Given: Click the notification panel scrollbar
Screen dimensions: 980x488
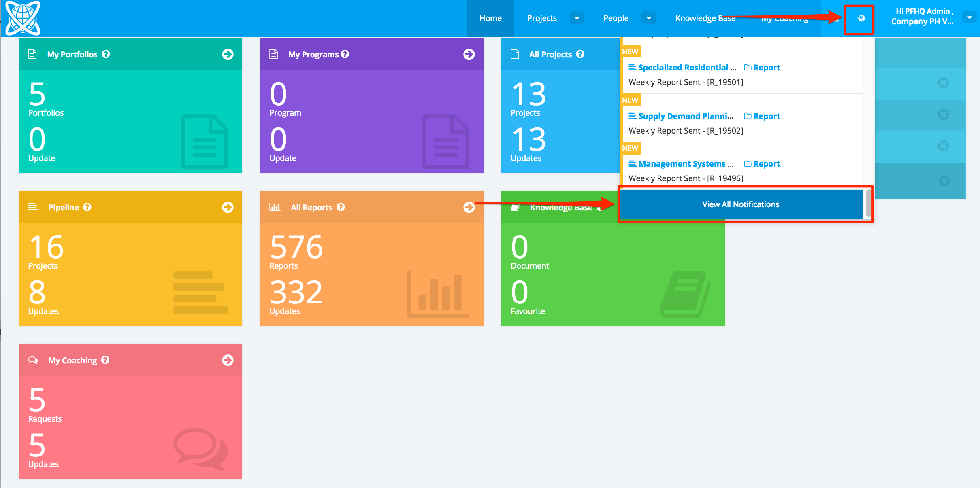Looking at the screenshot, I should coord(868,203).
